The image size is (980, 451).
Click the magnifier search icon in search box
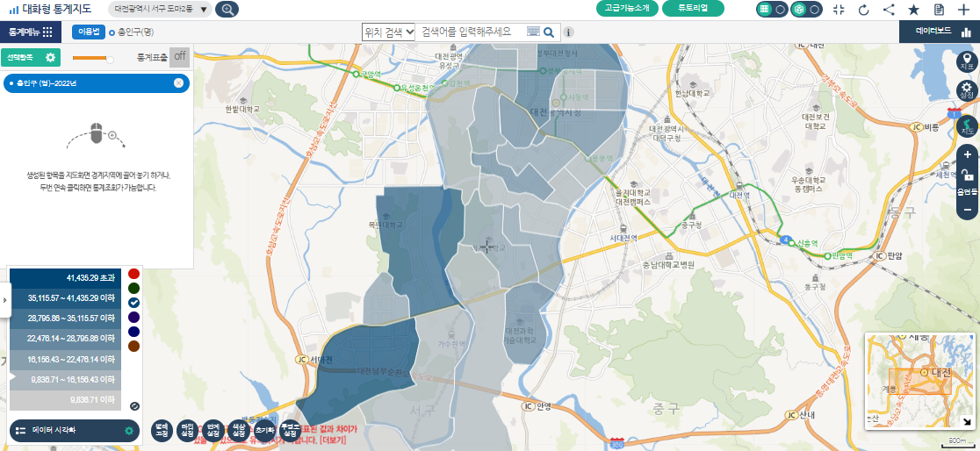[x=549, y=32]
